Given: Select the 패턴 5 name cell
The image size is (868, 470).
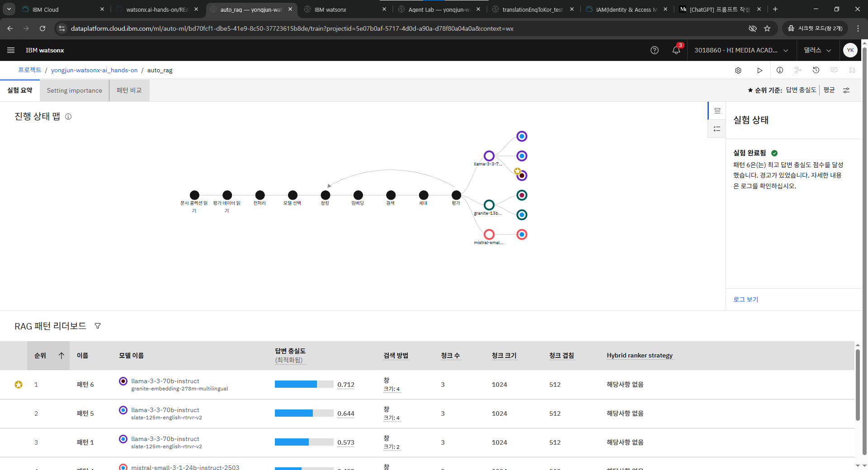Looking at the screenshot, I should 85,414.
